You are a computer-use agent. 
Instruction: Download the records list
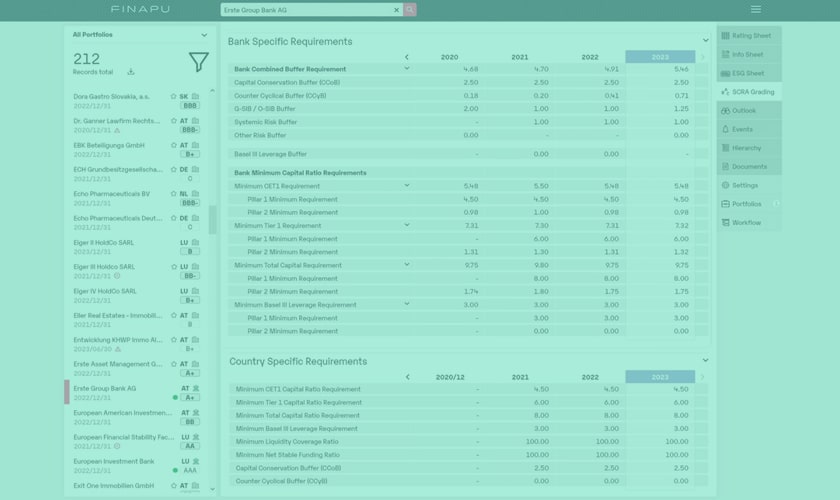pos(131,72)
